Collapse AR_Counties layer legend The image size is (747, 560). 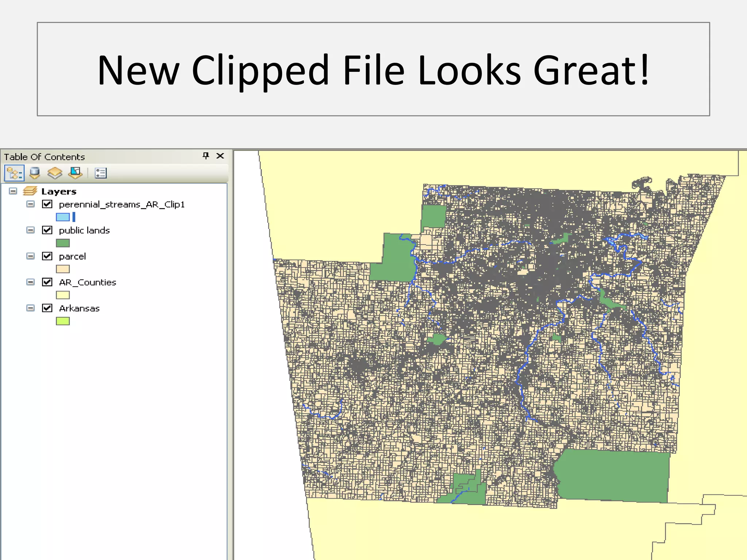[x=31, y=282]
